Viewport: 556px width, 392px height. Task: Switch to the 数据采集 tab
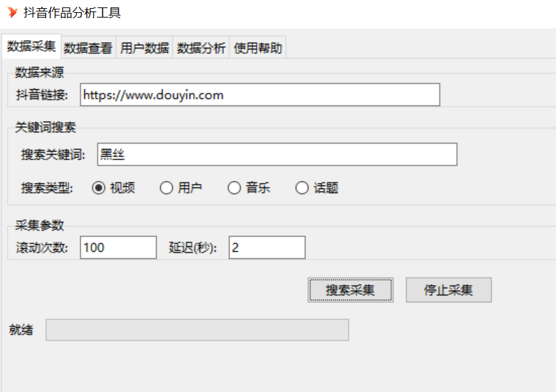click(x=31, y=47)
